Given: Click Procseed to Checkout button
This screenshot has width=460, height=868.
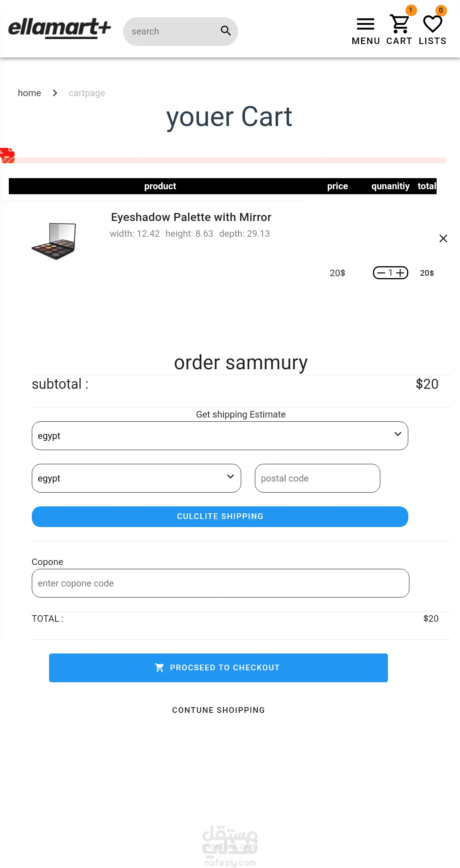Looking at the screenshot, I should pyautogui.click(x=218, y=668).
